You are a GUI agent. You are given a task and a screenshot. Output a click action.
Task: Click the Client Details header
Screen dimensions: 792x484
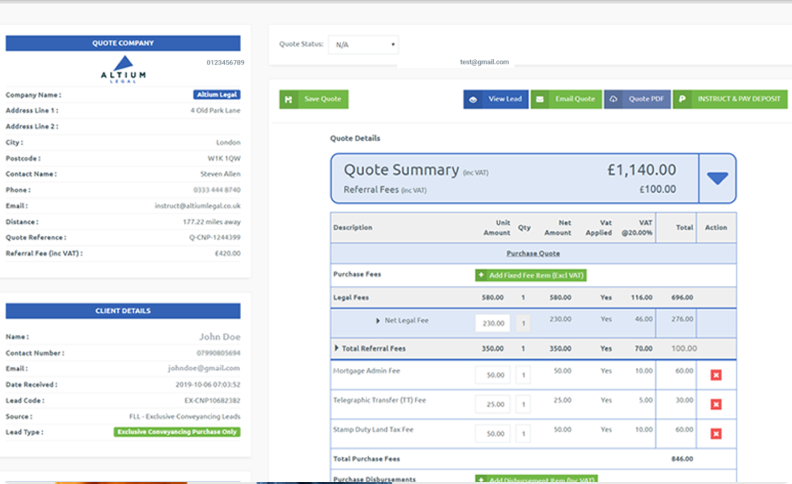click(x=123, y=311)
